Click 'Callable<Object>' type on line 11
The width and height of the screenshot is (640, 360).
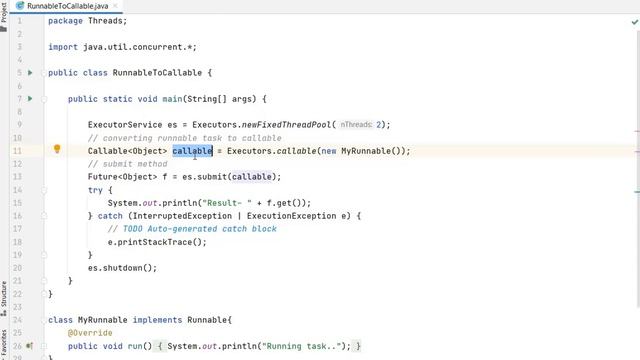(127, 151)
